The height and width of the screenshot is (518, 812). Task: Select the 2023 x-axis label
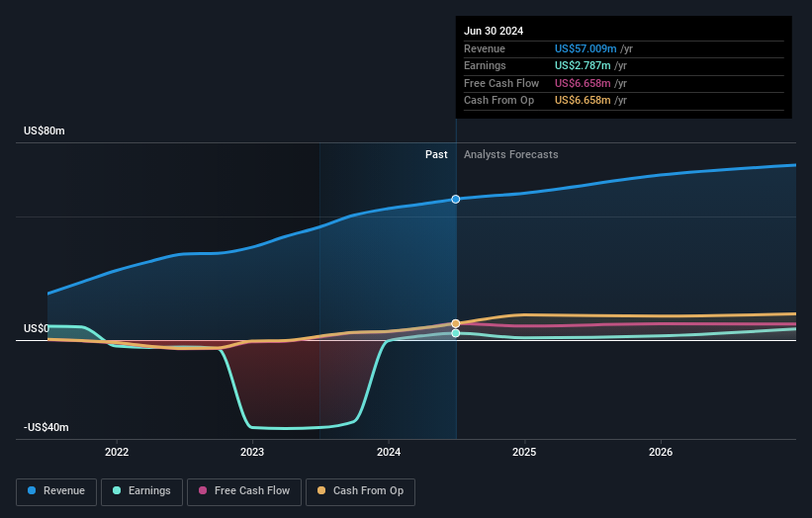coord(252,452)
